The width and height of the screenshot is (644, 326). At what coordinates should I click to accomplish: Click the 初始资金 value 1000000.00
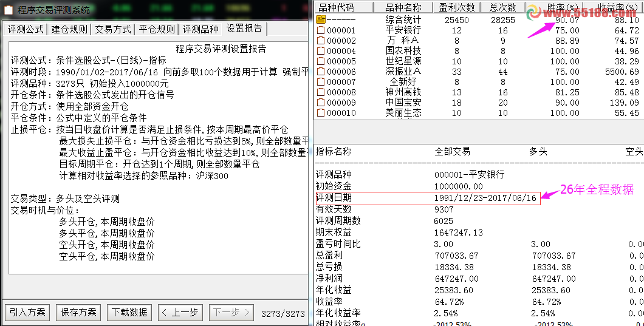pos(458,187)
